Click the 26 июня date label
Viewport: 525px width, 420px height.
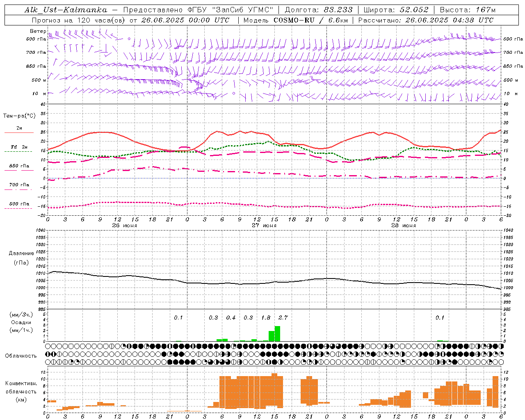pyautogui.click(x=124, y=226)
